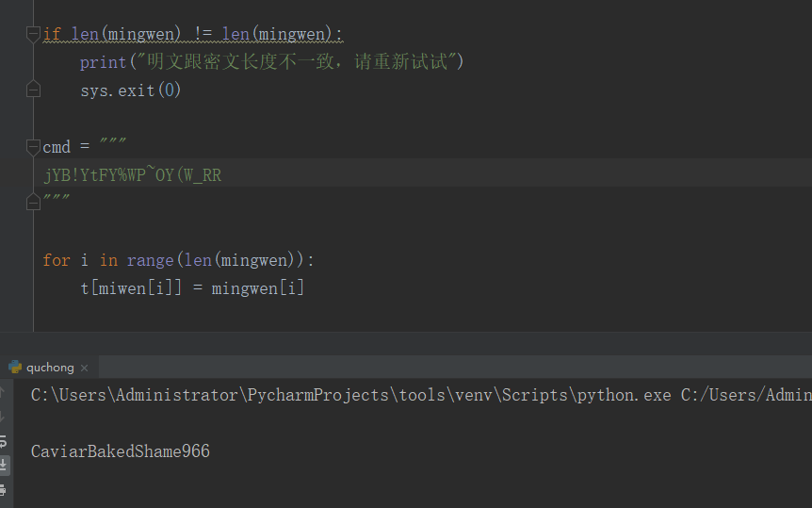The width and height of the screenshot is (812, 508).
Task: Click the CaviarBakedShame966 console output
Action: (x=121, y=451)
